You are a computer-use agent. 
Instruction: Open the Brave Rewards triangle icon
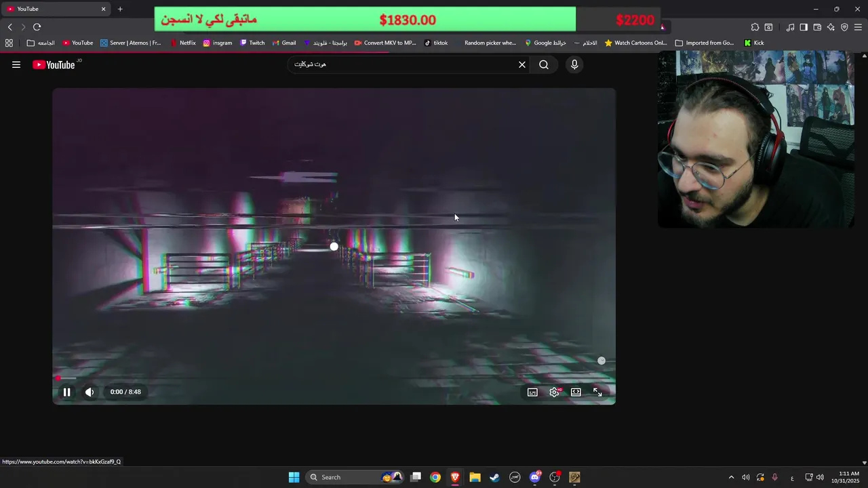(663, 27)
